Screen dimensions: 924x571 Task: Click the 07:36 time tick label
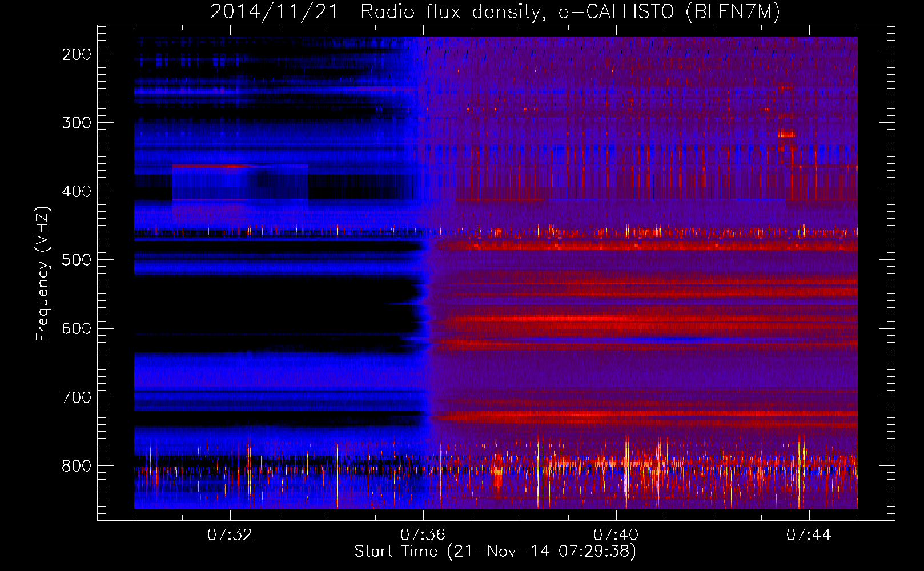click(x=423, y=534)
